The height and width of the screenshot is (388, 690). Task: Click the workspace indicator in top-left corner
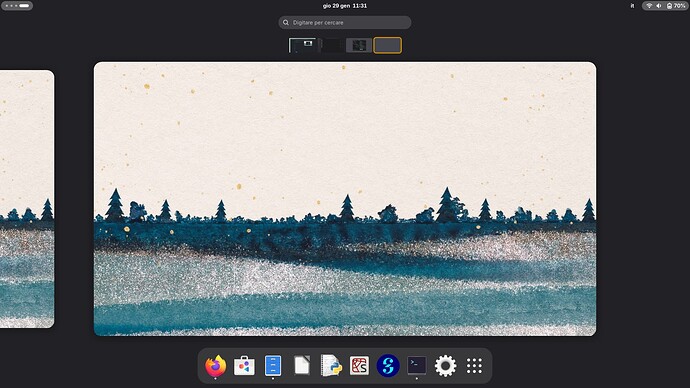pos(17,6)
